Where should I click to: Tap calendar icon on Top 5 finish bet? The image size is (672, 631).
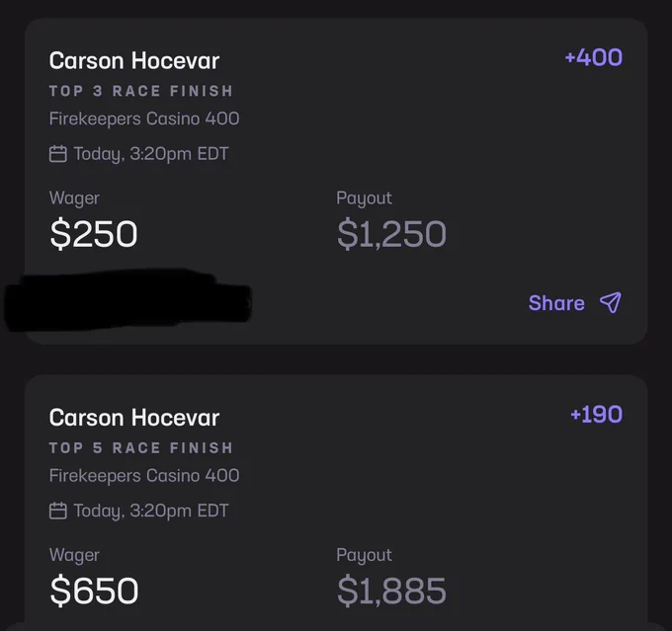[58, 511]
